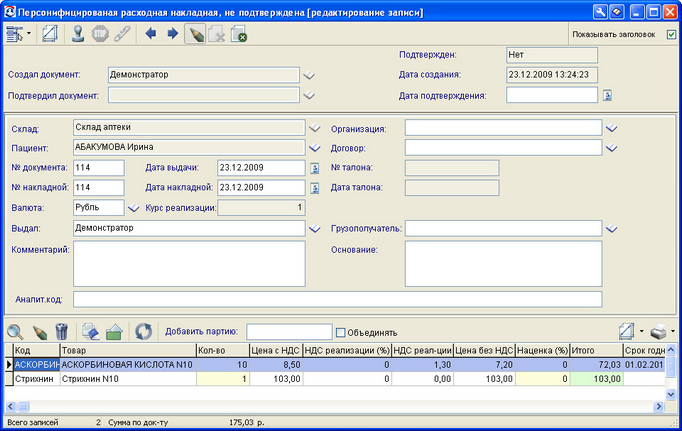The width and height of the screenshot is (682, 431).
Task: Expand the Договор lookup arrow
Action: pos(612,148)
